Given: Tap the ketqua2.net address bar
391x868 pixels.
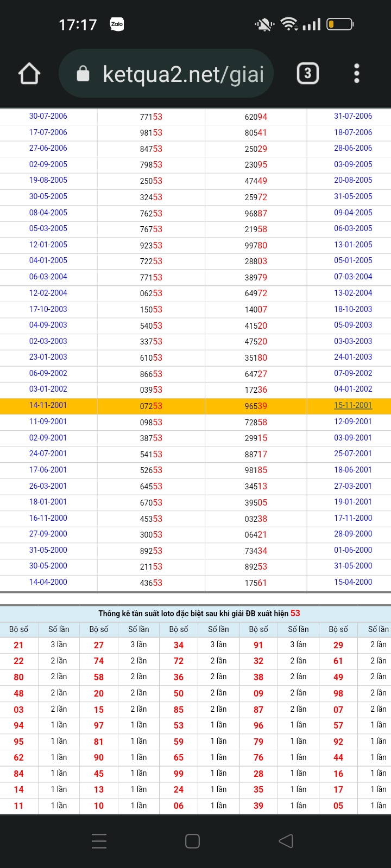Looking at the screenshot, I should click(x=166, y=73).
